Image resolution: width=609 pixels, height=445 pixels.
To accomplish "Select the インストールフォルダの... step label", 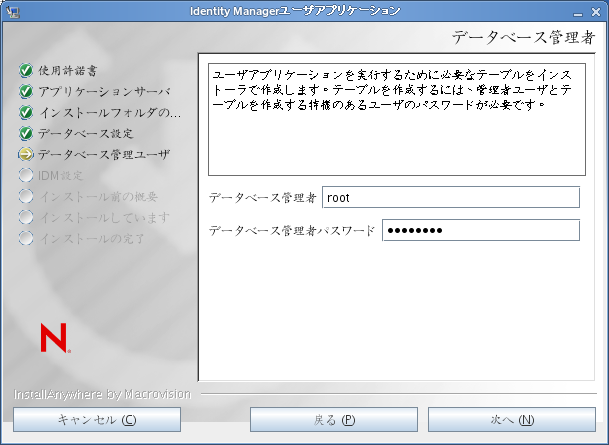I will (110, 113).
